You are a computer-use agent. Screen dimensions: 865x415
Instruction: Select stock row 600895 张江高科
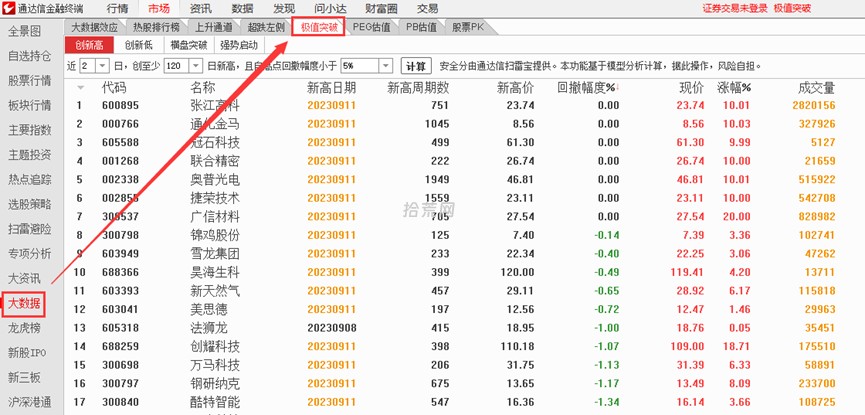(x=464, y=105)
